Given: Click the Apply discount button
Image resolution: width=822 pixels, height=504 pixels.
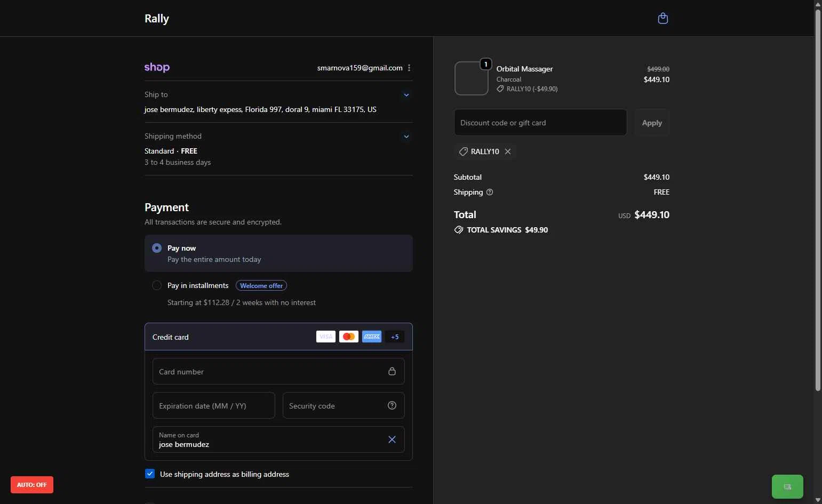Looking at the screenshot, I should point(652,122).
